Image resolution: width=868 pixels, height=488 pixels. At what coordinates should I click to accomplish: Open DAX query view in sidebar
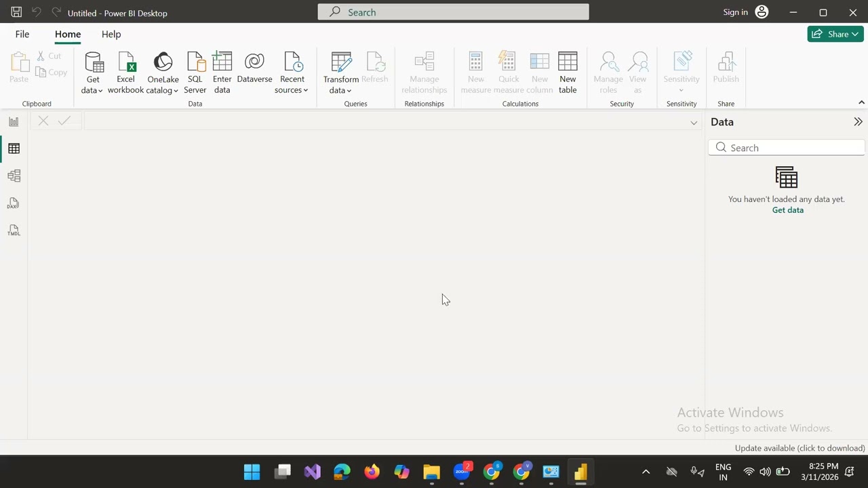[14, 203]
